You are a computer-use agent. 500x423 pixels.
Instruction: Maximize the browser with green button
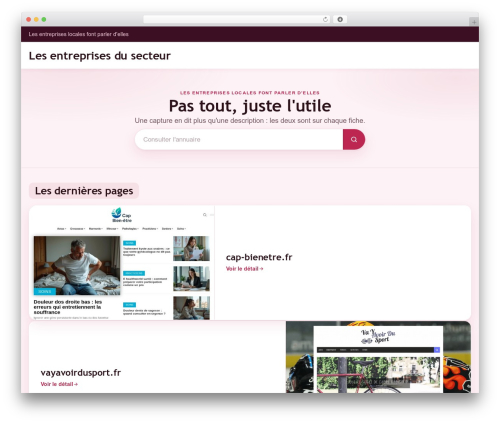[44, 19]
